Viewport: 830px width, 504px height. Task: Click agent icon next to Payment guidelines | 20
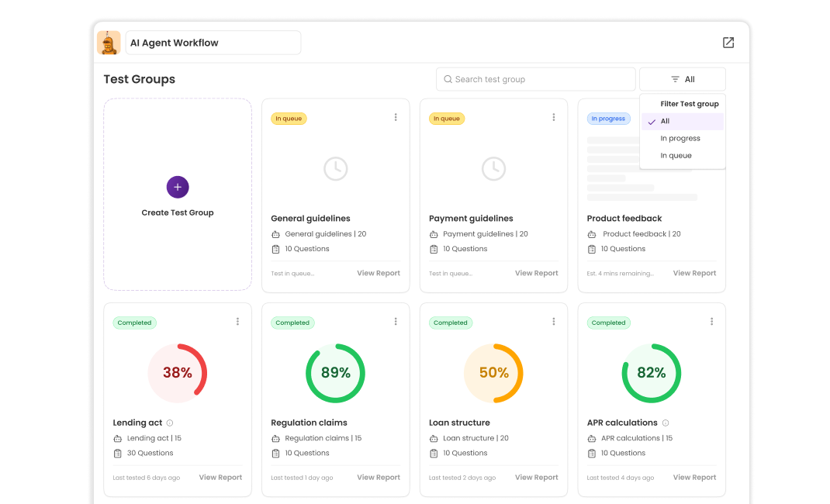coord(434,234)
